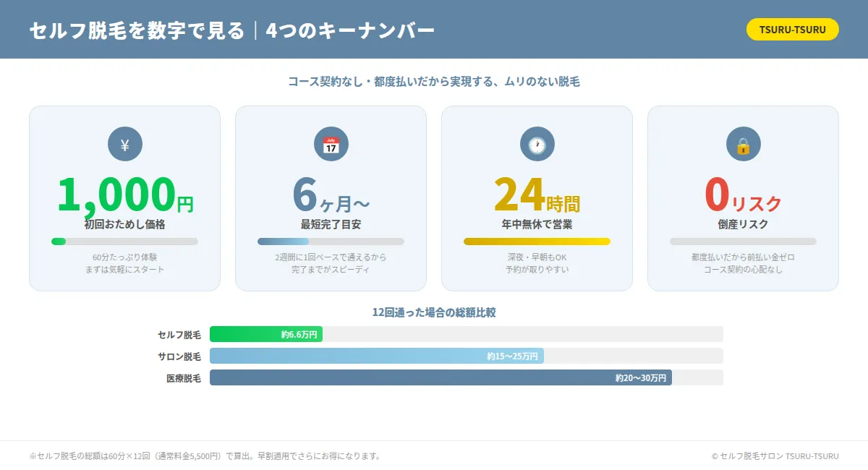Click the text コース契約の心配なし
Image resolution: width=868 pixels, height=470 pixels.
tap(743, 270)
